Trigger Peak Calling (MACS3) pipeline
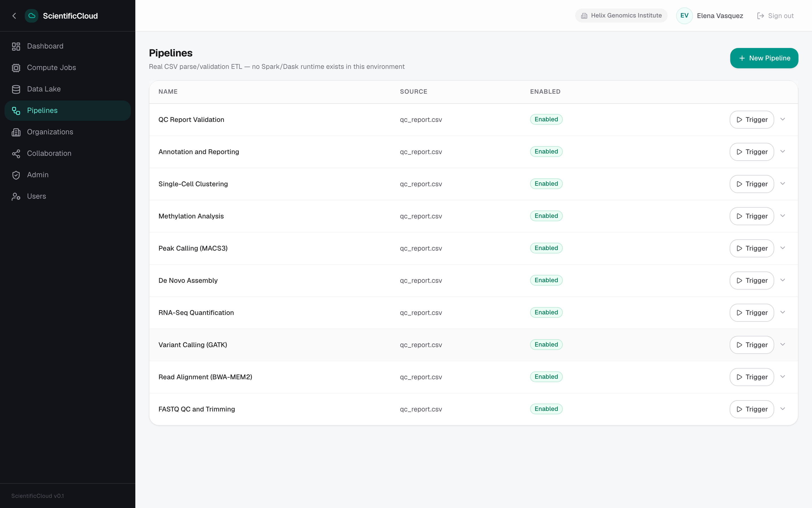 click(x=752, y=248)
